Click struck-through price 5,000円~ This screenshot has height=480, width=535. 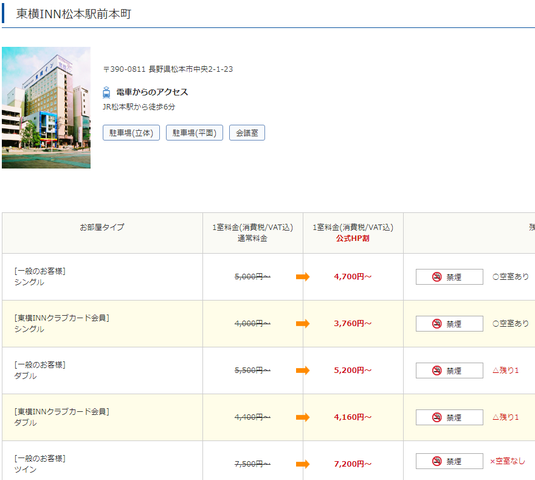[x=252, y=277]
